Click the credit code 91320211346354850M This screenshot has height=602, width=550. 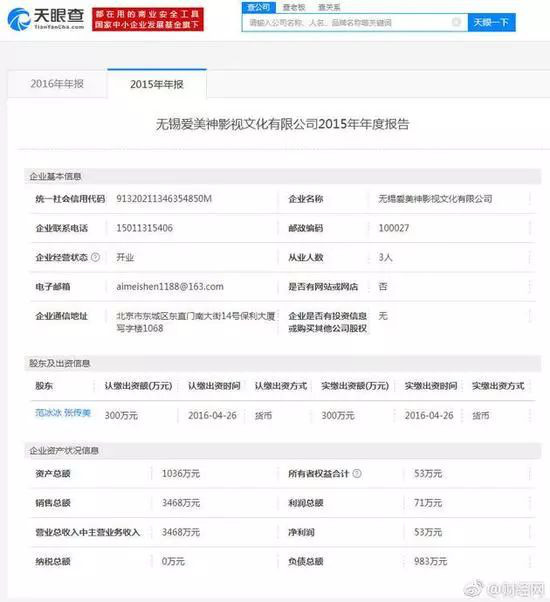click(164, 198)
